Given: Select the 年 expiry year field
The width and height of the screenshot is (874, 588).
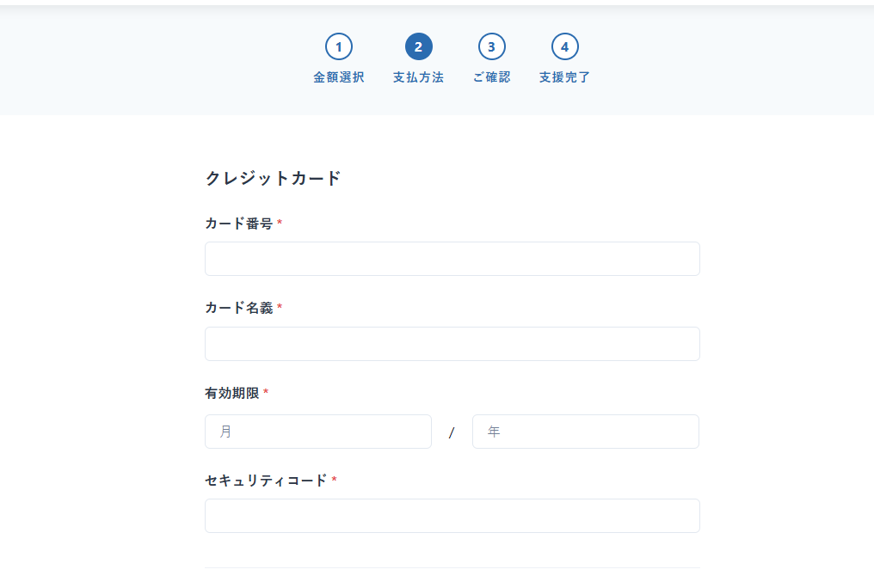Looking at the screenshot, I should 585,432.
